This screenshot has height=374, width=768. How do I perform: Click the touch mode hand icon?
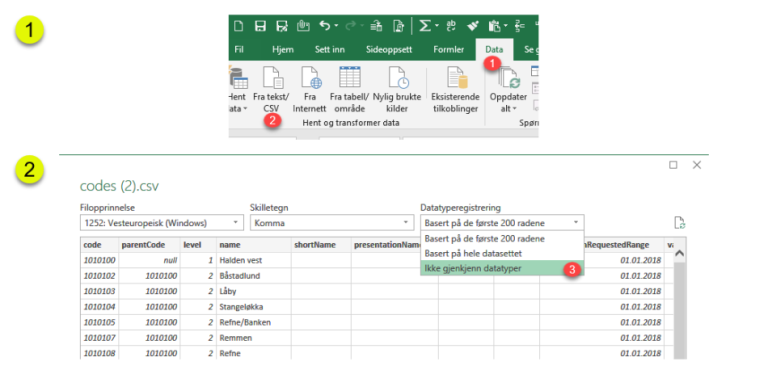point(303,26)
